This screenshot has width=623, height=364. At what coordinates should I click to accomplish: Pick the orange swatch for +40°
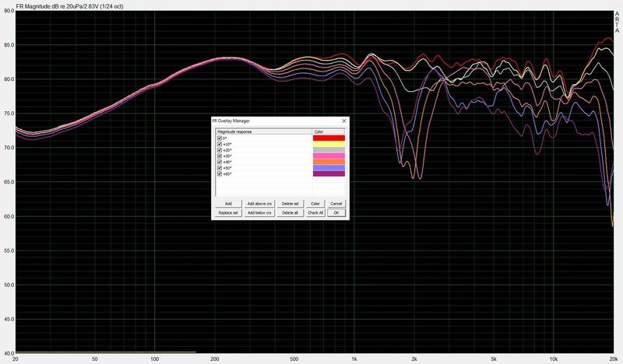point(328,162)
